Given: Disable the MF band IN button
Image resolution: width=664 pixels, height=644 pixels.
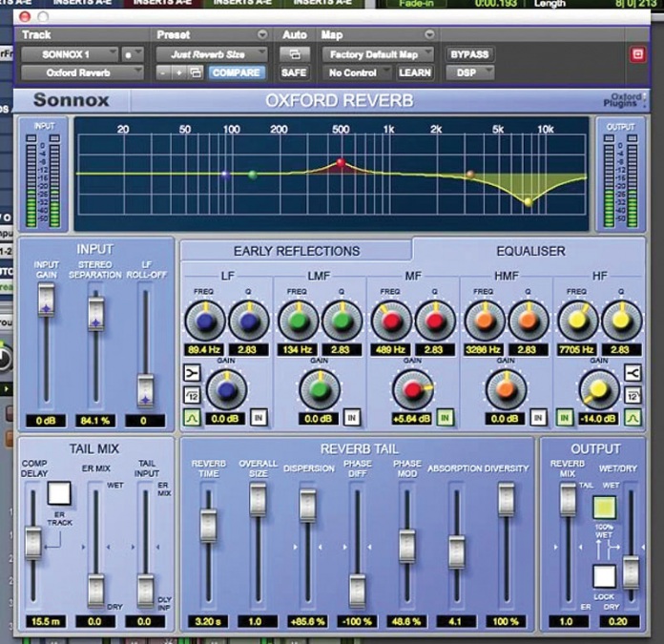Looking at the screenshot, I should click(446, 418).
